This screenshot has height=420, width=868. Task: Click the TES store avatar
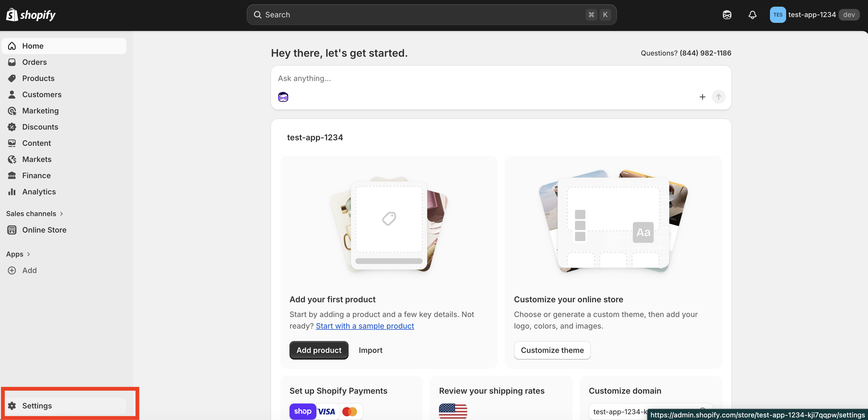778,15
